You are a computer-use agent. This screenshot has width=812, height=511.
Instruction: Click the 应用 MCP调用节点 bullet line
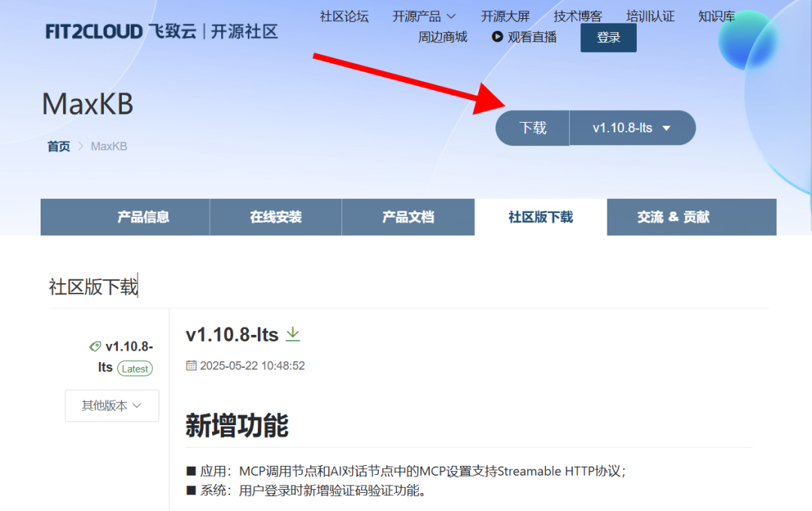coord(406,471)
